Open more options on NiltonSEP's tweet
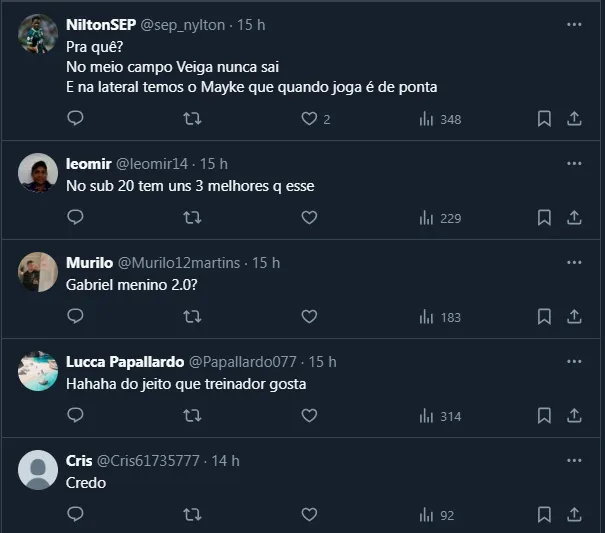 [574, 24]
